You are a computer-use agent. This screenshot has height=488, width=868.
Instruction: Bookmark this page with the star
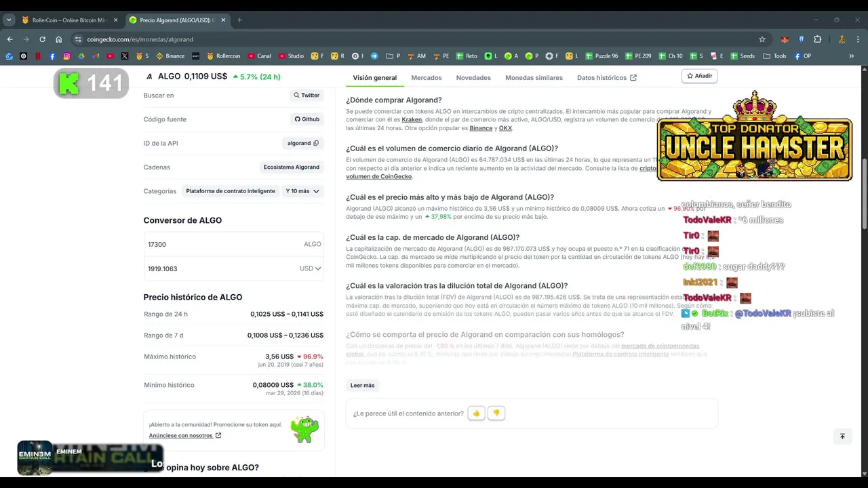coord(762,39)
